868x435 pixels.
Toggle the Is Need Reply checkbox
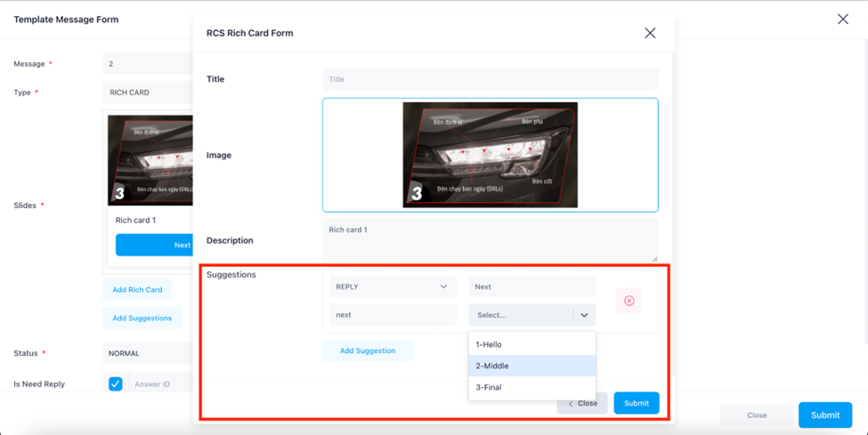(116, 384)
